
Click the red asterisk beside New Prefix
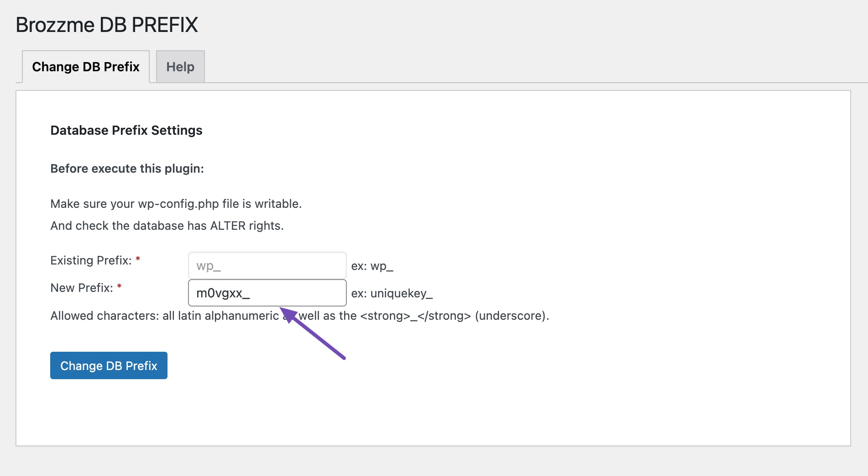coord(119,287)
